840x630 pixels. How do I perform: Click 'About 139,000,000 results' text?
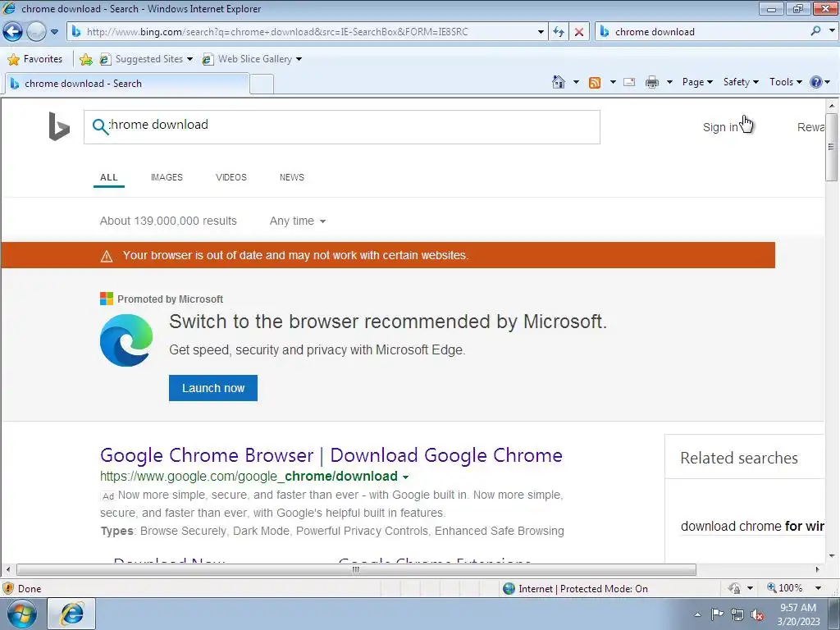point(168,221)
